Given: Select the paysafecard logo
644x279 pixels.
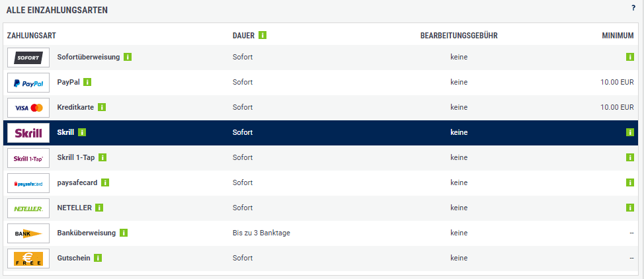Looking at the screenshot, I should point(28,183).
